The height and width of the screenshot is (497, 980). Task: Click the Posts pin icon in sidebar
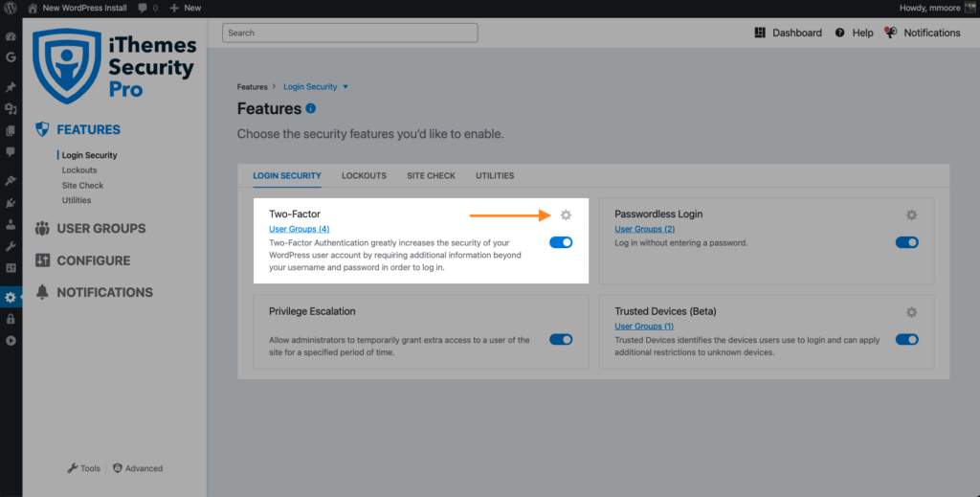[x=11, y=87]
